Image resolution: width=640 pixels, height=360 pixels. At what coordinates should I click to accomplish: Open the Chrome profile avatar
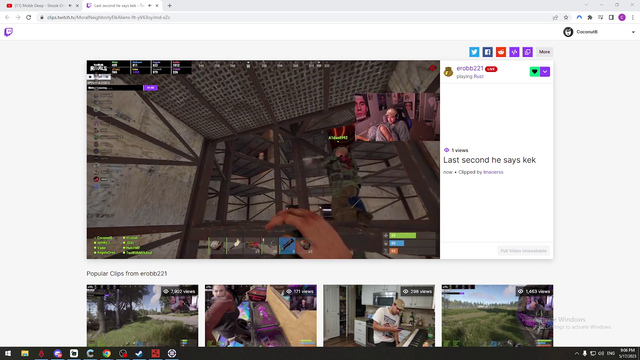point(622,18)
